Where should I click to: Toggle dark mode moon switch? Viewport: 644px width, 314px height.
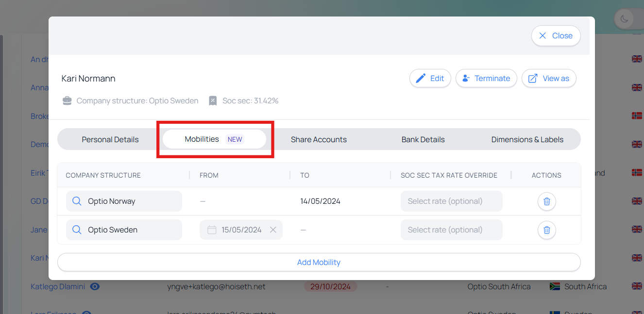click(625, 19)
